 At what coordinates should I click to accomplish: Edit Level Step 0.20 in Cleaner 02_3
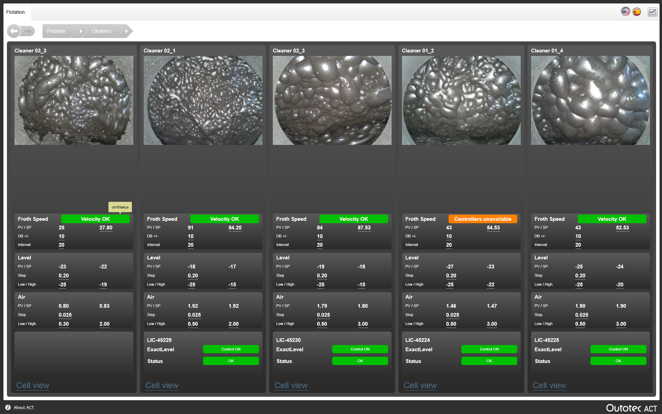(x=322, y=276)
